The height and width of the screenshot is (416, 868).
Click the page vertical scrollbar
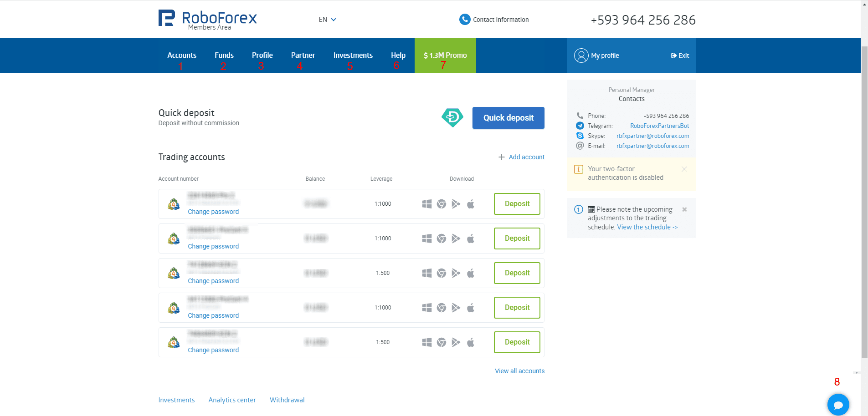click(864, 202)
